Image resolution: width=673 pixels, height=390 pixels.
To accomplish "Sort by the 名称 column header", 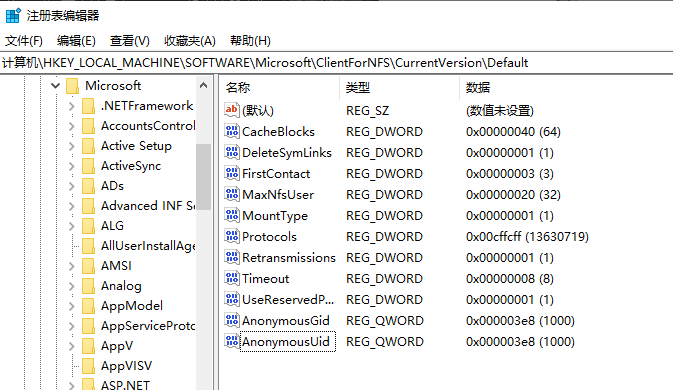I will pyautogui.click(x=280, y=88).
